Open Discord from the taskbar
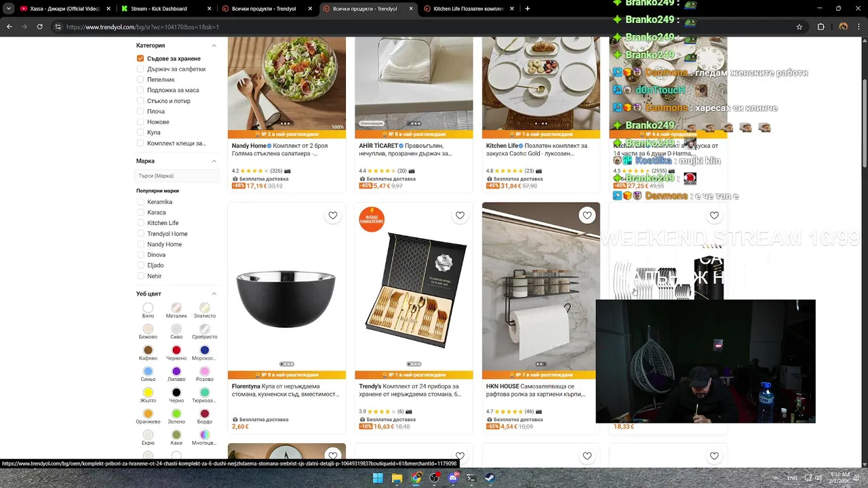The image size is (868, 488). tap(453, 478)
